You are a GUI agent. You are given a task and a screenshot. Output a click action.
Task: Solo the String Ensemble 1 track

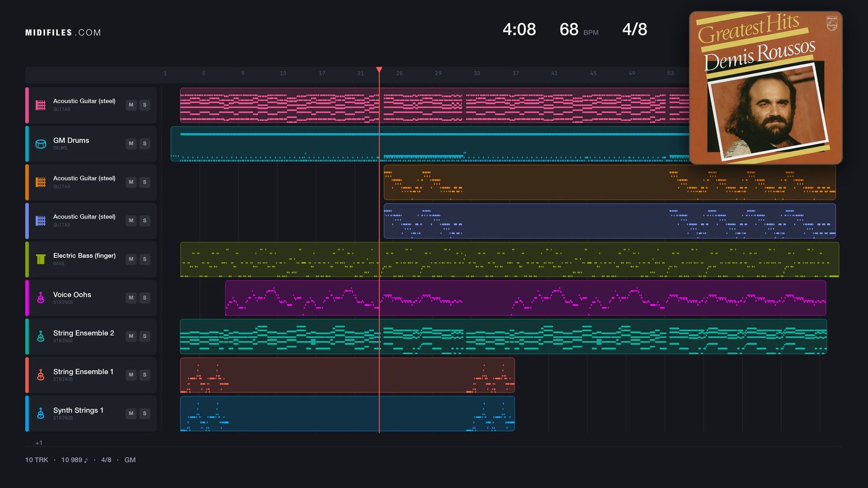[145, 375]
